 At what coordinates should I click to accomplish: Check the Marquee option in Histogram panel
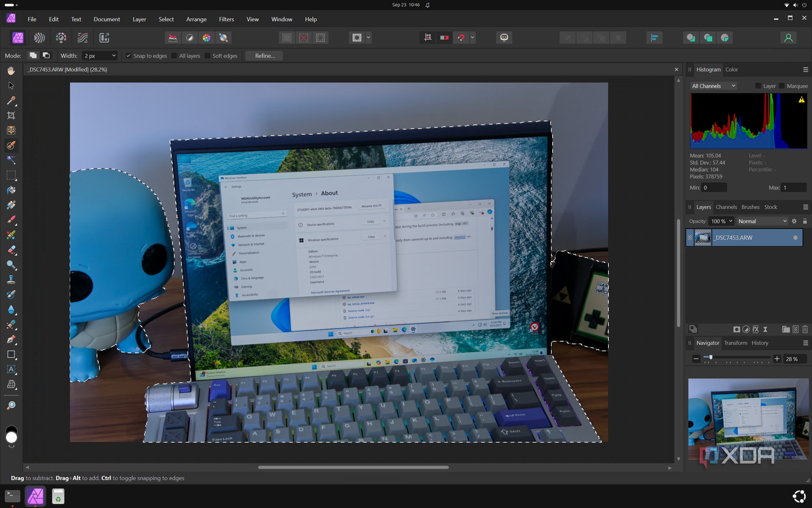coord(781,86)
